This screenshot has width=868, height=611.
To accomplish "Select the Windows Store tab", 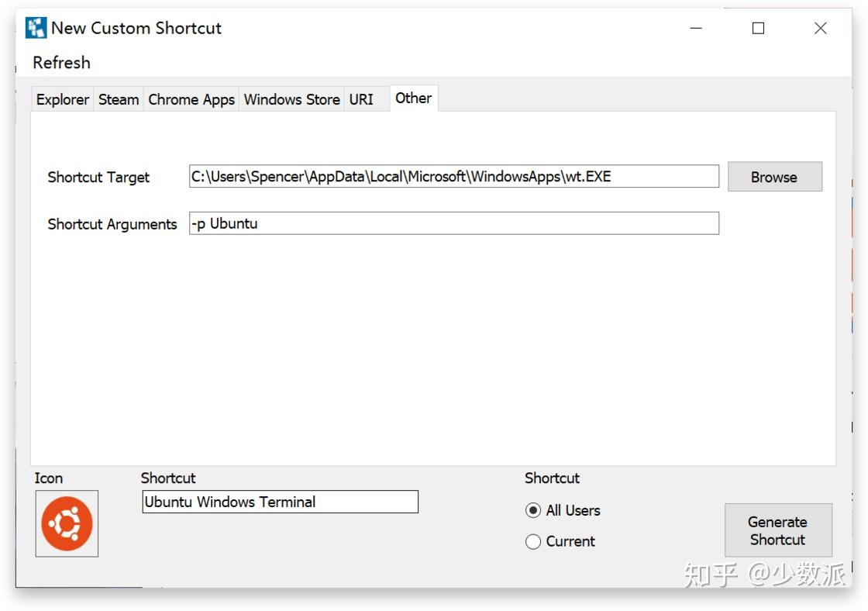I will pos(291,100).
